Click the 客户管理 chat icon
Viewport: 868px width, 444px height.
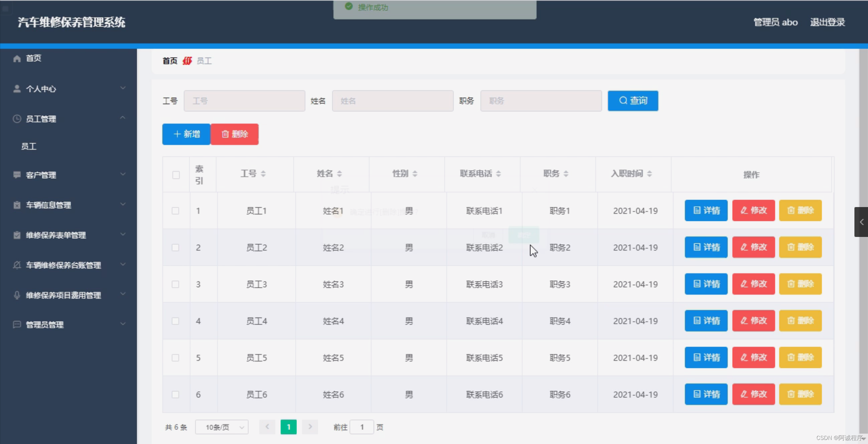click(17, 175)
